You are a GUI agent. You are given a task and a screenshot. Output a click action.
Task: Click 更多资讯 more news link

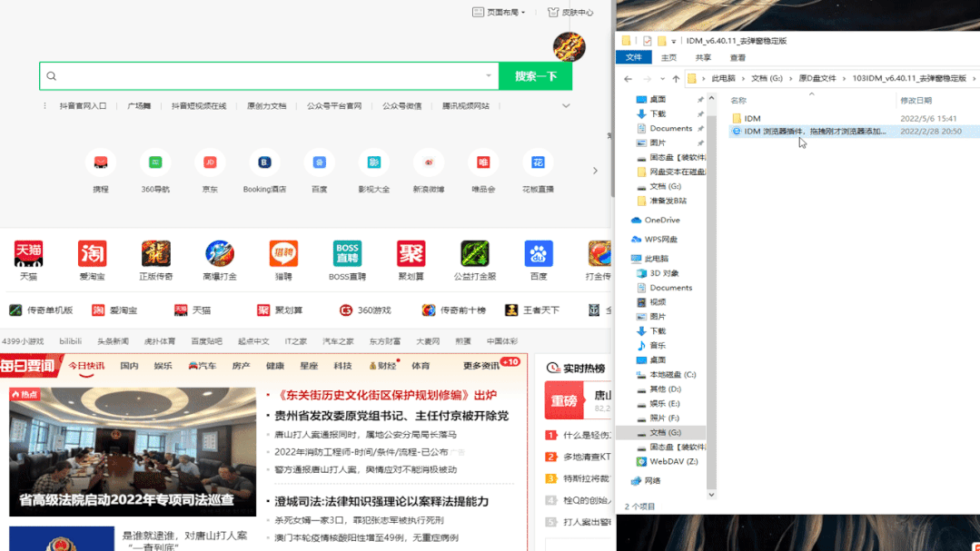pyautogui.click(x=481, y=366)
